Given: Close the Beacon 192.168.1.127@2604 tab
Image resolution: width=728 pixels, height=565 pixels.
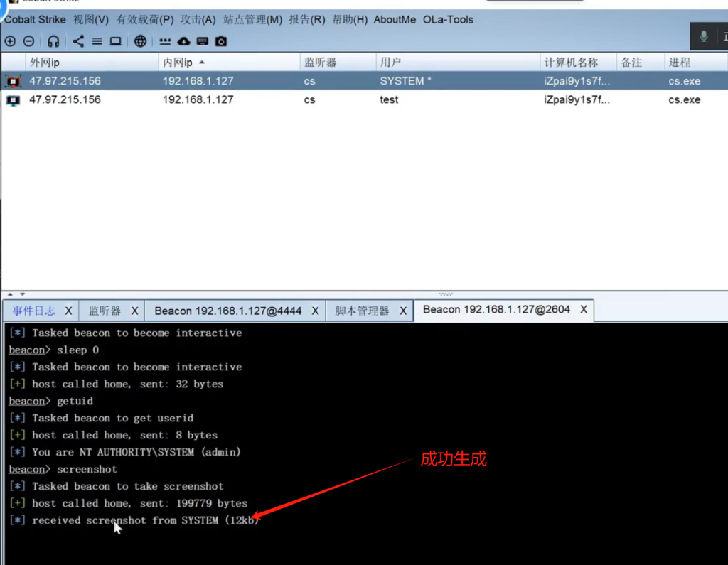Looking at the screenshot, I should (584, 310).
